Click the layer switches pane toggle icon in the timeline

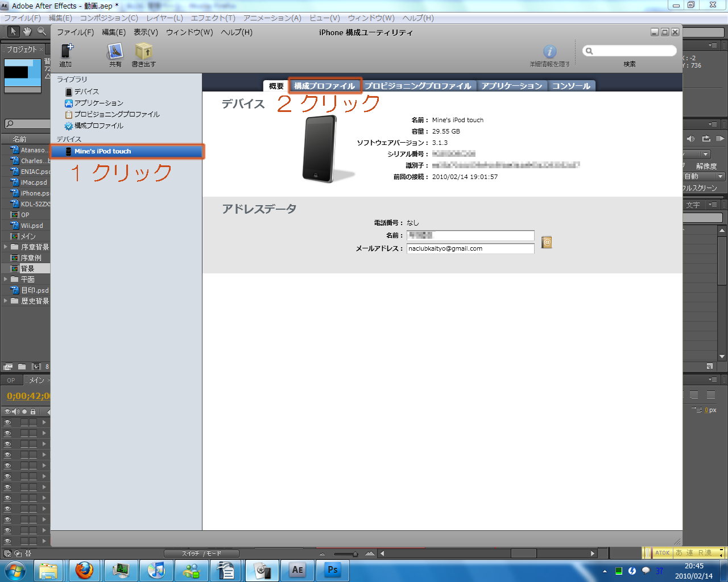[7, 553]
